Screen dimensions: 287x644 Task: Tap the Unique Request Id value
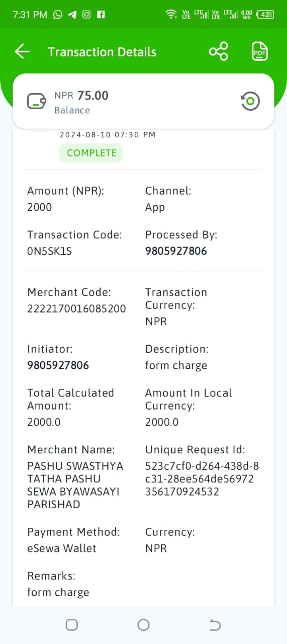pyautogui.click(x=203, y=478)
